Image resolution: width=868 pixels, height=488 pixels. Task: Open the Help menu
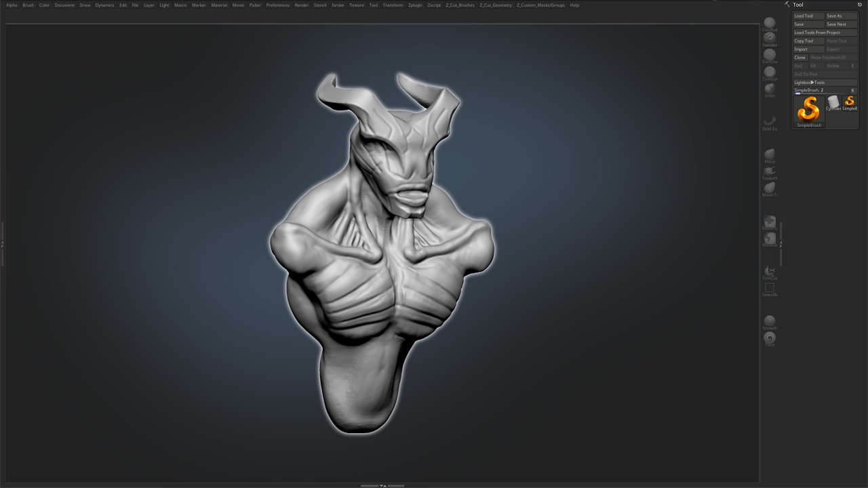[x=574, y=5]
